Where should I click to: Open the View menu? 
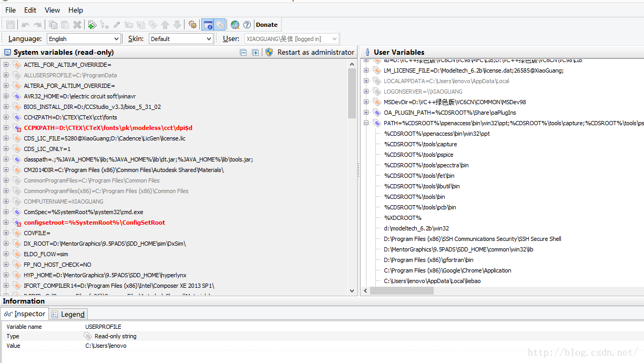(53, 10)
